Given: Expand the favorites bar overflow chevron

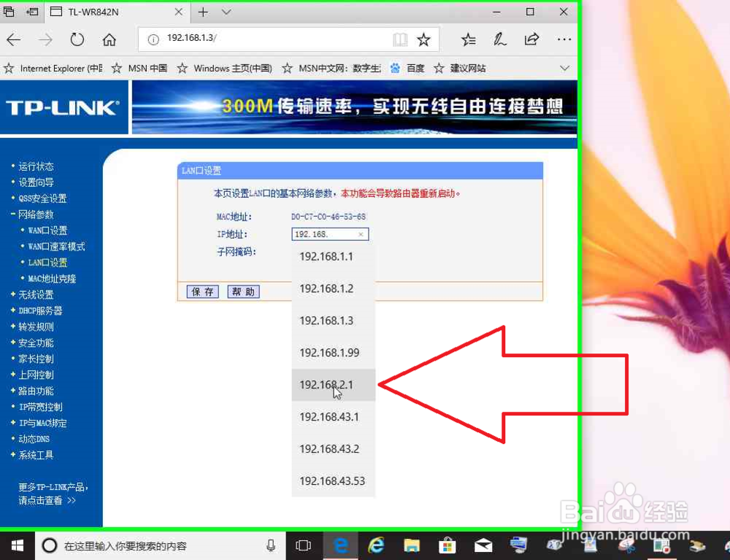Looking at the screenshot, I should 566,68.
